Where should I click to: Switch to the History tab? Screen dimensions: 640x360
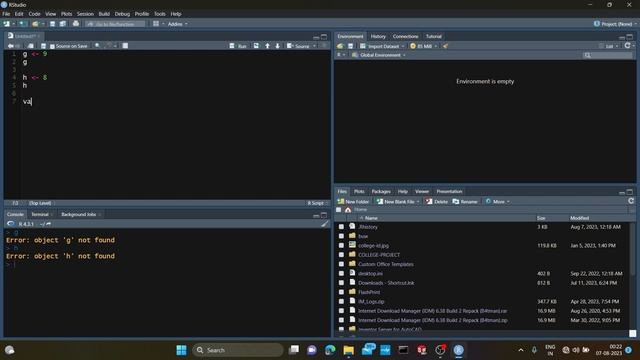click(378, 36)
